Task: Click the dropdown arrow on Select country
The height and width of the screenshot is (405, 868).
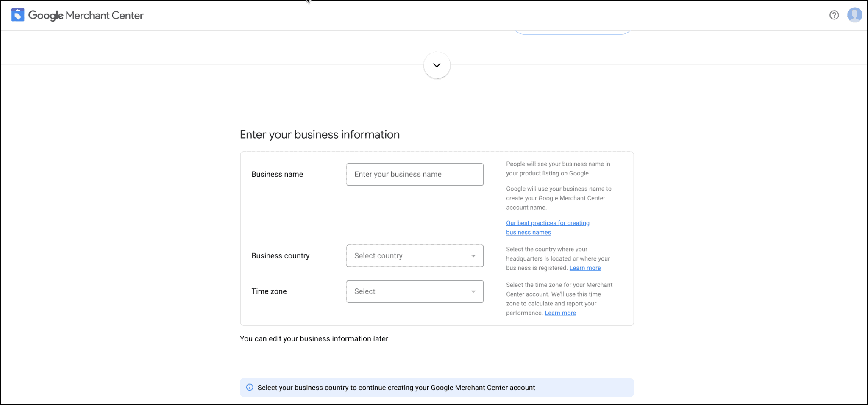Action: 473,256
